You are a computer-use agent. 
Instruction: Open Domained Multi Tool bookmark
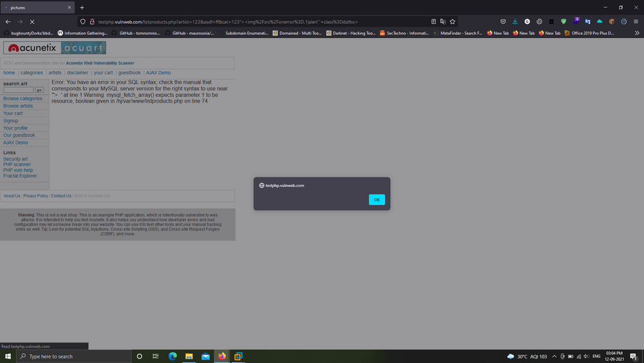click(x=297, y=33)
